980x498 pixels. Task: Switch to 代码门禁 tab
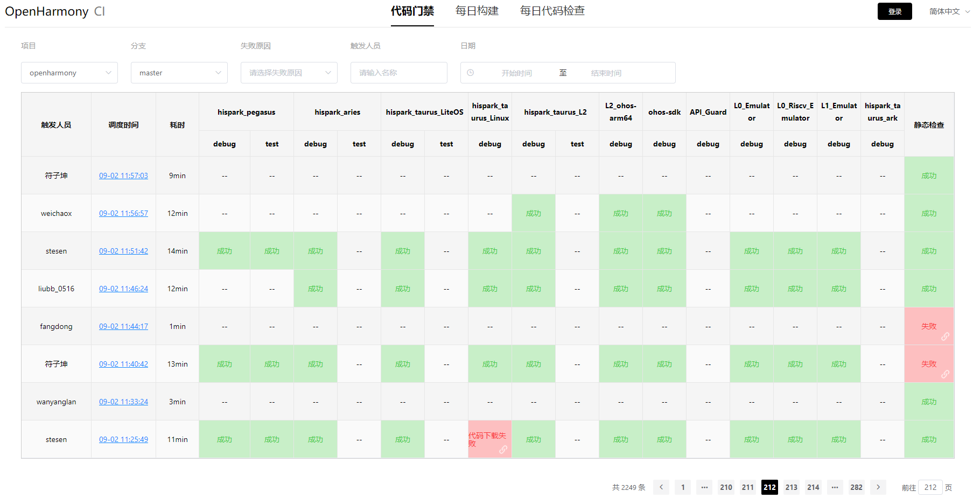click(412, 11)
